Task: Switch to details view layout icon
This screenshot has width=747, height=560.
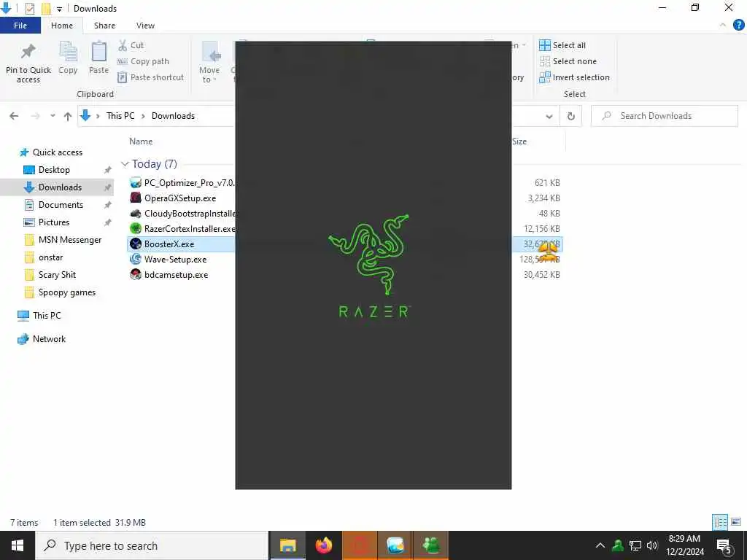Action: pyautogui.click(x=720, y=522)
